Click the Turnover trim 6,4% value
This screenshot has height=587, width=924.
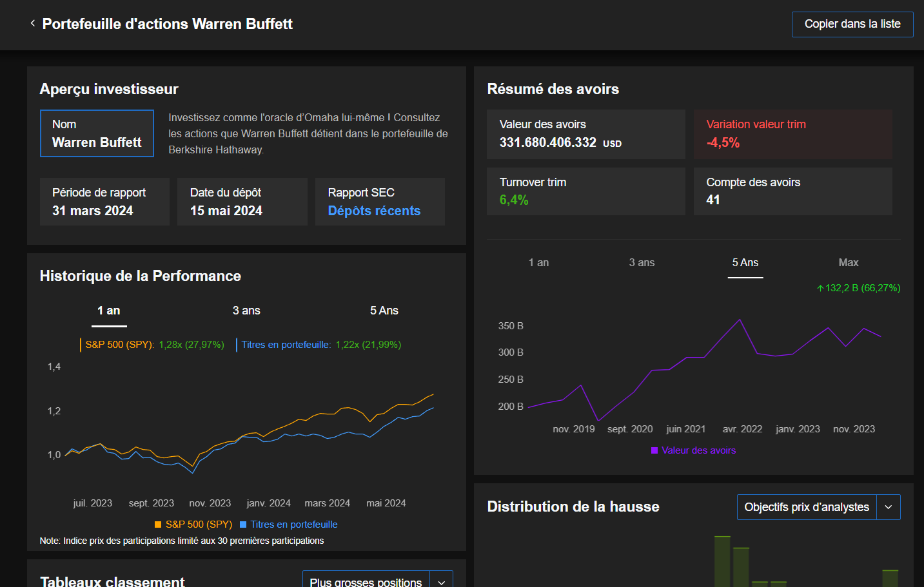click(514, 200)
